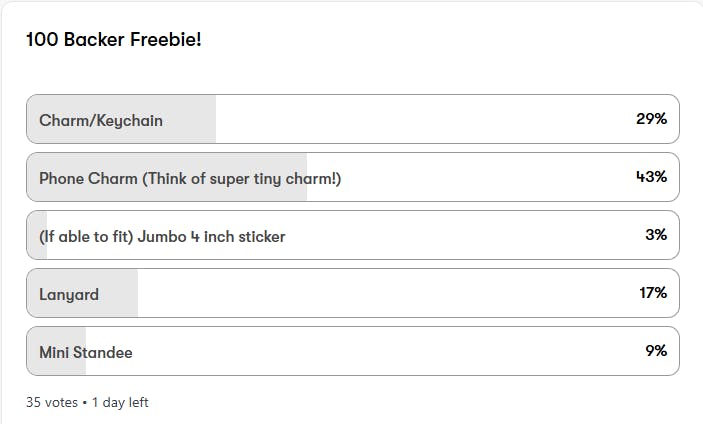
Task: Click the 3% result for Jumbo sticker
Action: click(656, 235)
